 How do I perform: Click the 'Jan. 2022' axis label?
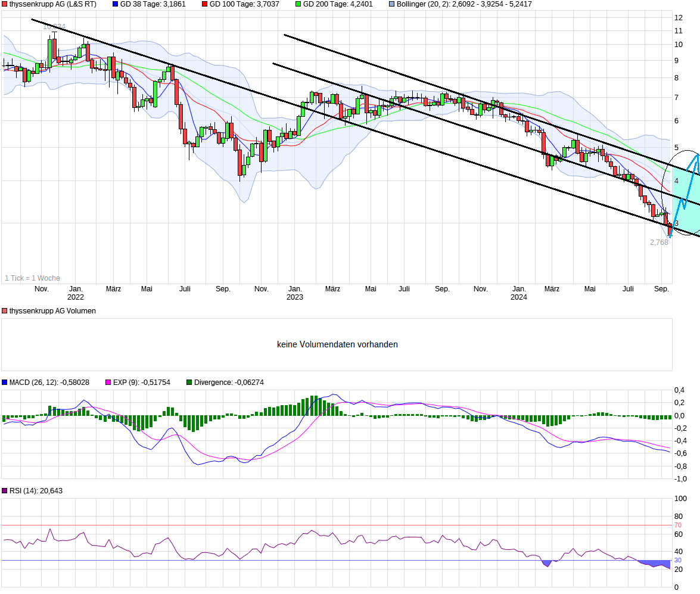76,293
